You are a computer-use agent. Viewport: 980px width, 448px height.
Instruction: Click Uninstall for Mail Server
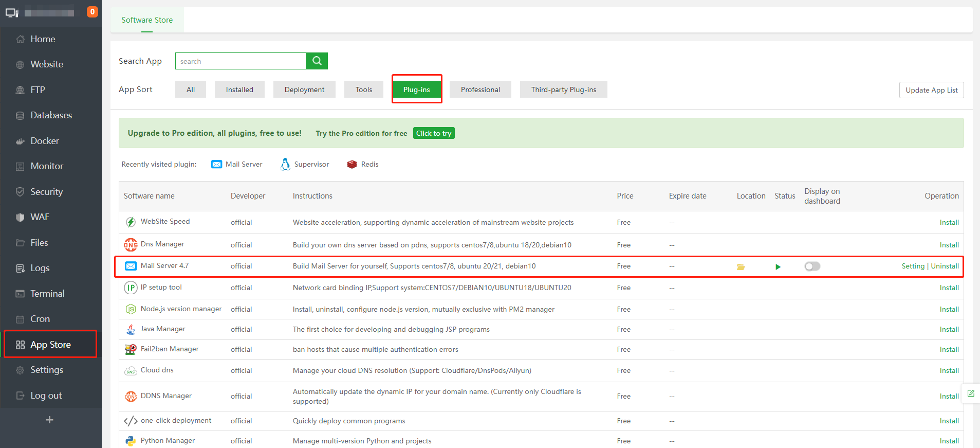[945, 266]
